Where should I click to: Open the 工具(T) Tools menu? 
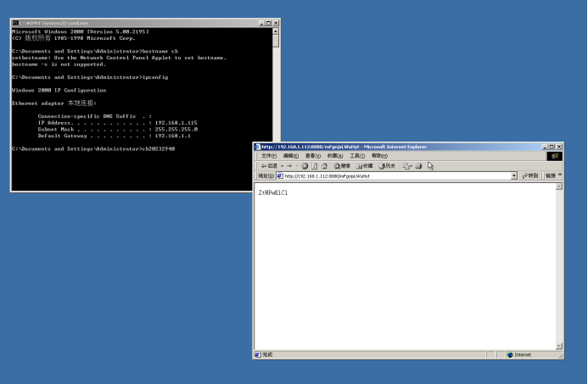[357, 156]
